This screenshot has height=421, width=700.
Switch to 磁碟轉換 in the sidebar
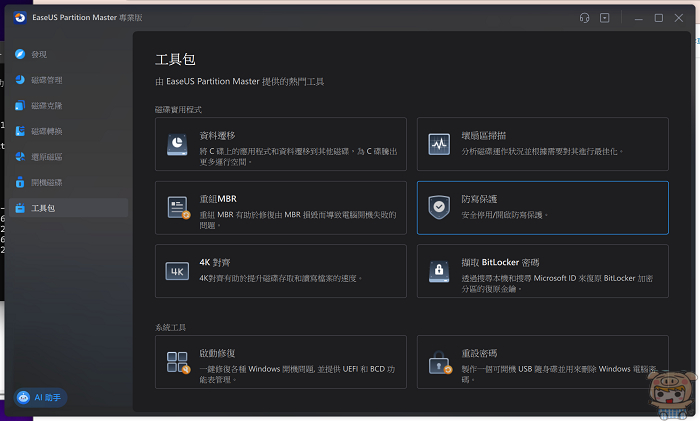pos(46,131)
